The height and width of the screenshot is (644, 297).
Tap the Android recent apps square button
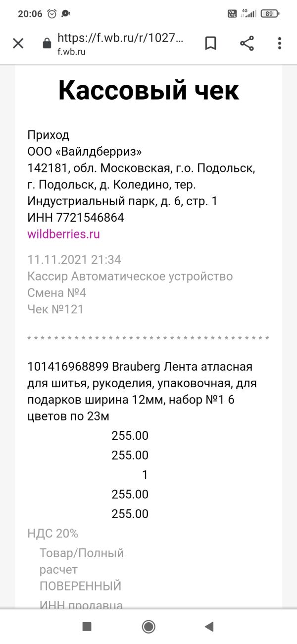point(87,627)
